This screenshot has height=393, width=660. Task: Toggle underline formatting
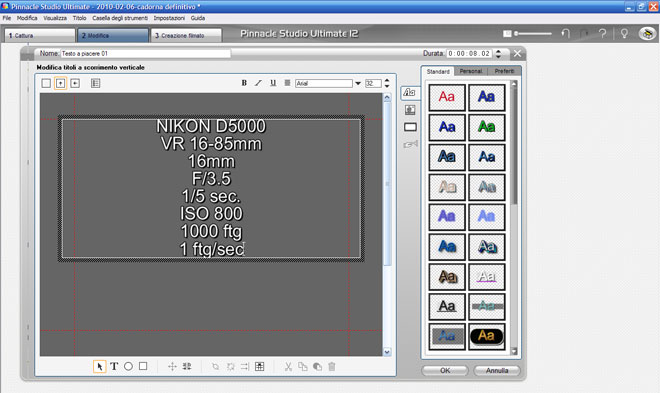pos(273,83)
